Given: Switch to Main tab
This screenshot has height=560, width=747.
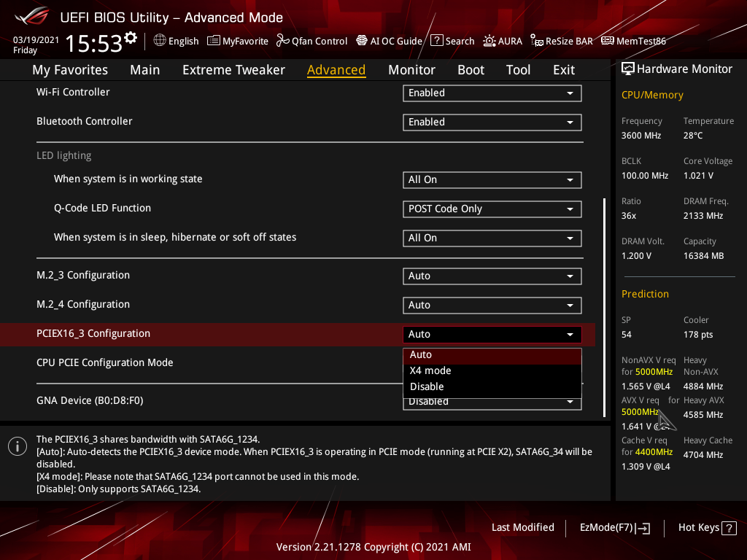Looking at the screenshot, I should (145, 70).
